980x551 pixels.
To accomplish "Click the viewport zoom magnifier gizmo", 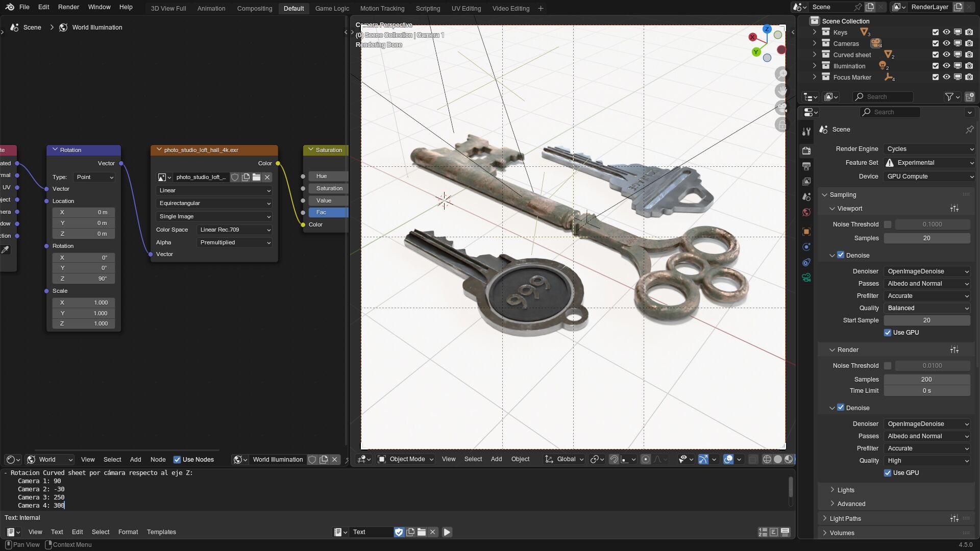I will click(x=781, y=74).
